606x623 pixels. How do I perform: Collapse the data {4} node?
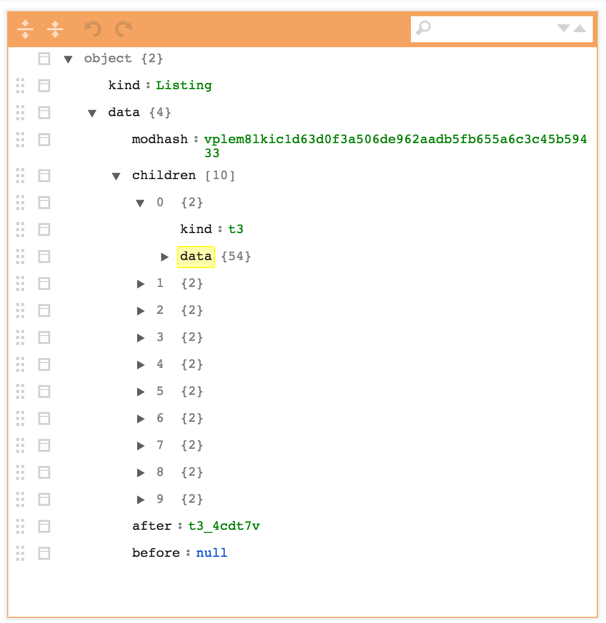(x=92, y=113)
